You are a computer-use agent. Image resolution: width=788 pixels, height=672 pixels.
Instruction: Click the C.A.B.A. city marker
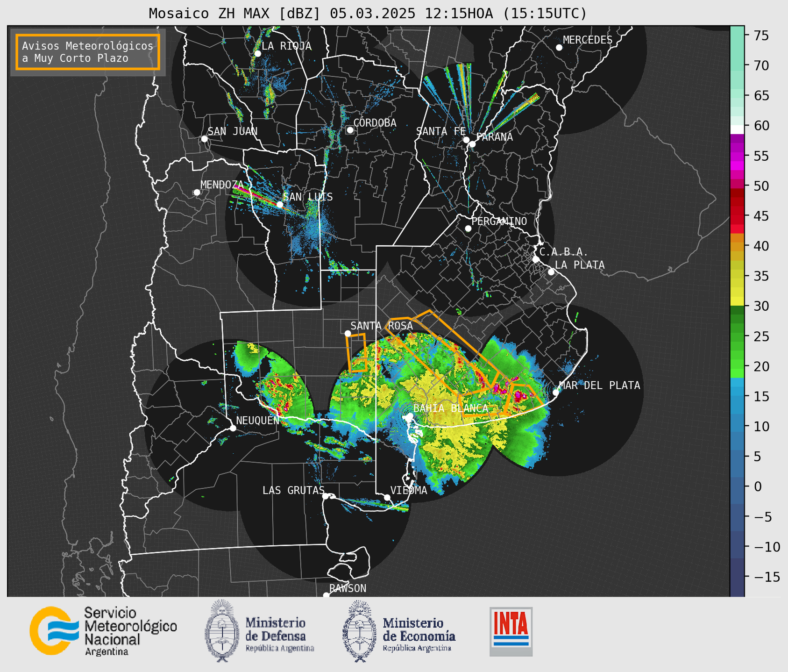pyautogui.click(x=536, y=259)
